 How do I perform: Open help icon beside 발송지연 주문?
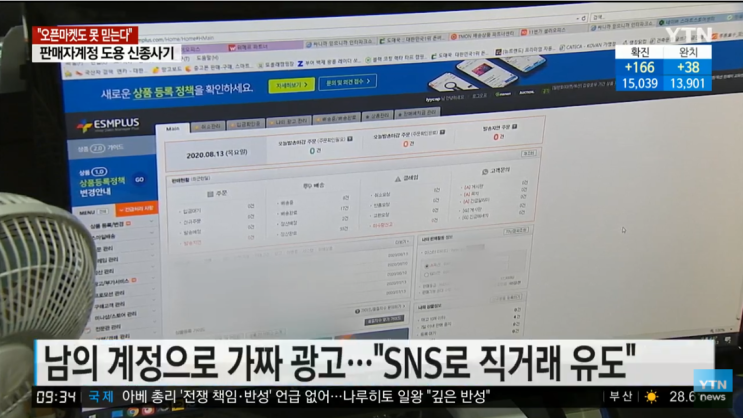515,127
